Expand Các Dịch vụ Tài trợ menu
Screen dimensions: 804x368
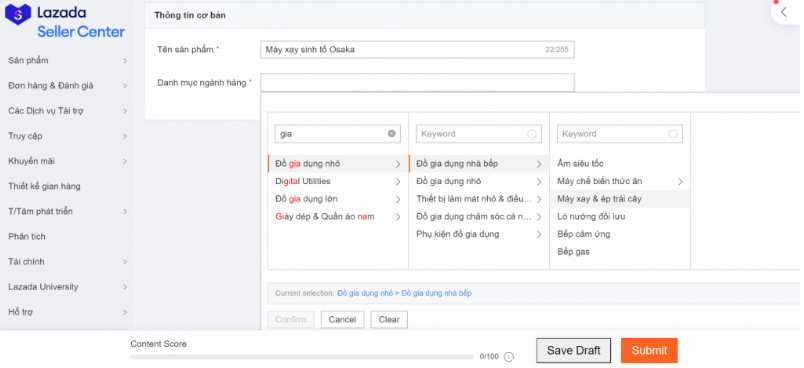[x=67, y=111]
